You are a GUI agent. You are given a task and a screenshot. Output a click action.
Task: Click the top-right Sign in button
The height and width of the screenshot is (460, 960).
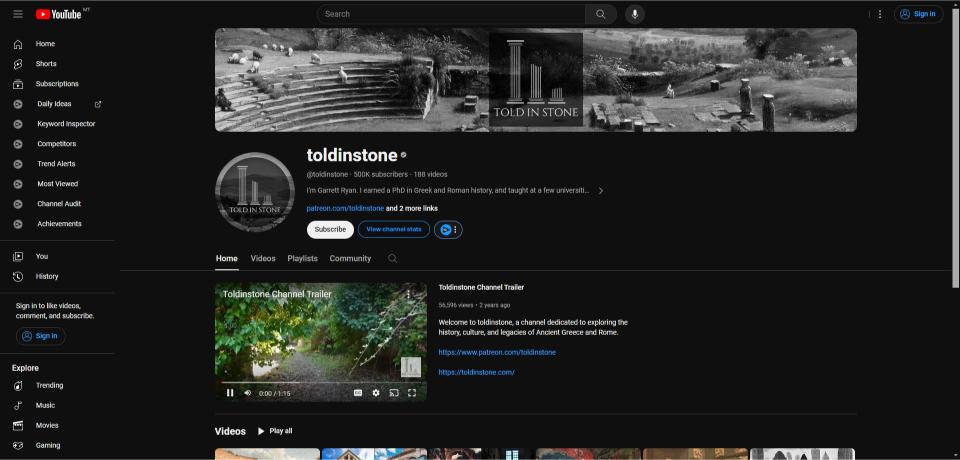point(918,14)
